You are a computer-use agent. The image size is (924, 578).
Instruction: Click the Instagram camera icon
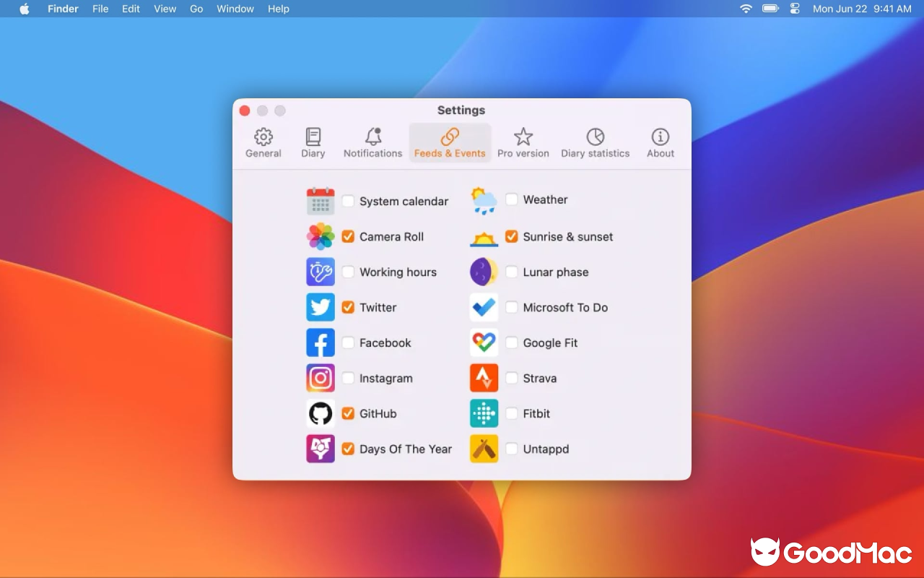(321, 378)
